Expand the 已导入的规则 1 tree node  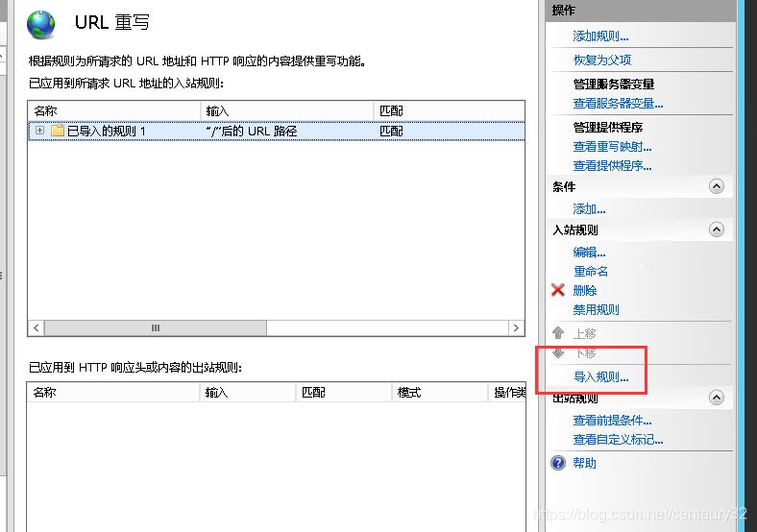[40, 131]
